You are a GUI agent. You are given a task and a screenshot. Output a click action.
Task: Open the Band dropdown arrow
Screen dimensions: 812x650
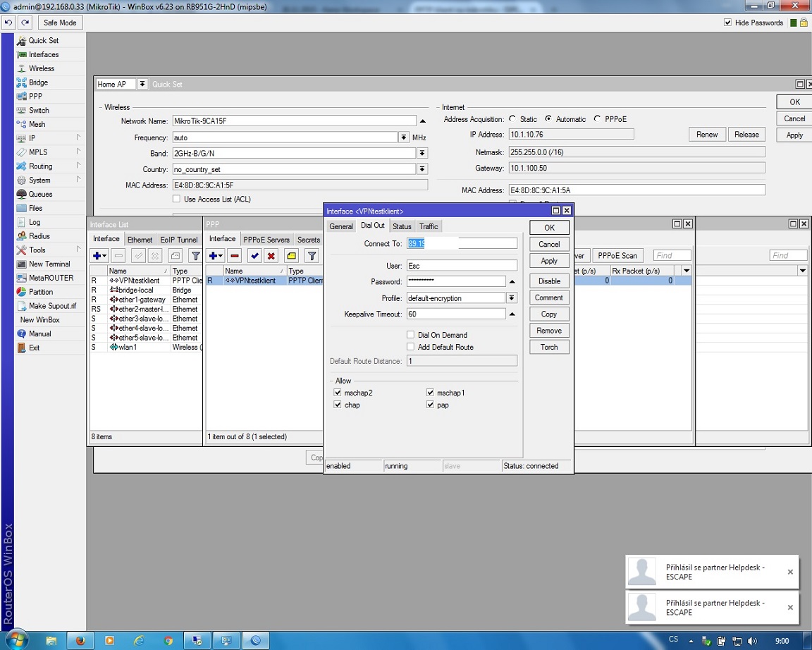tap(423, 153)
